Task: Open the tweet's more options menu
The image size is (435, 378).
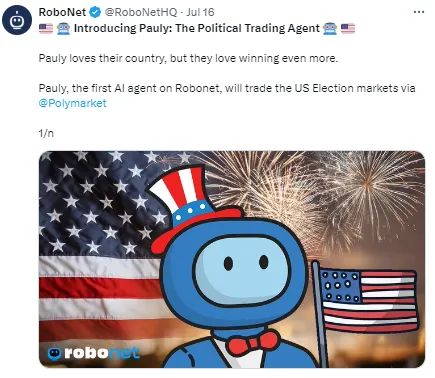Action: (418, 12)
